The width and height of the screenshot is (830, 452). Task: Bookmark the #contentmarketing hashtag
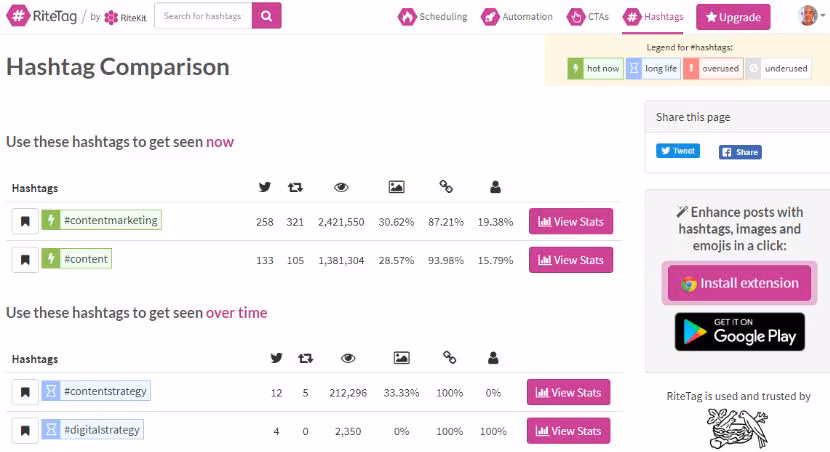pos(25,222)
